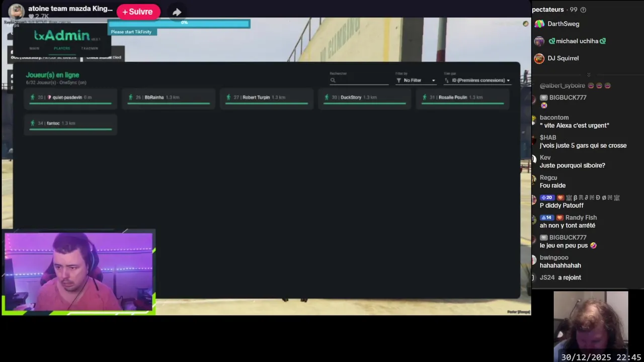
Task: Click the walking icon on DuckStory card
Action: [x=327, y=97]
